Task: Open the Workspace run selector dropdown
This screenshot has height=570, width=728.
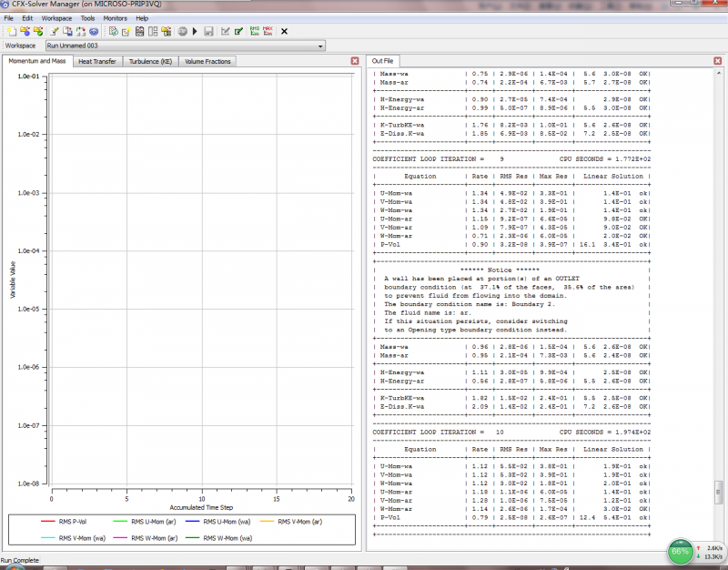Action: tap(319, 46)
